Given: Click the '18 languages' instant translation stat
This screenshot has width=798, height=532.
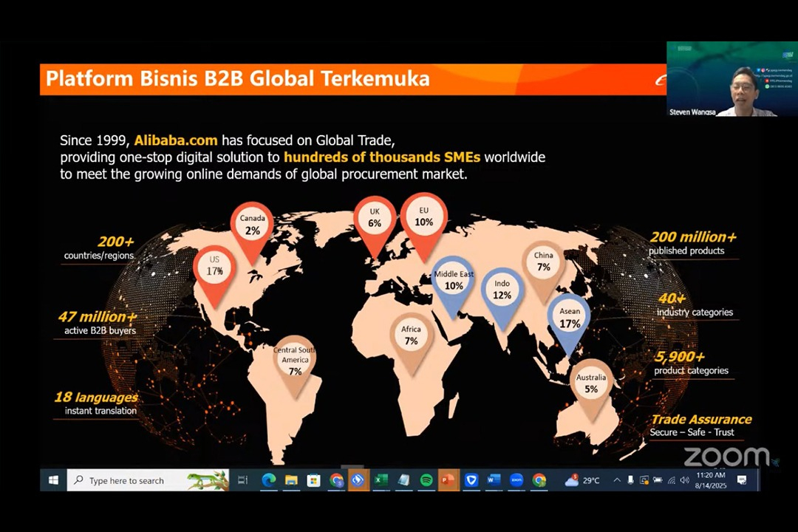Looking at the screenshot, I should pyautogui.click(x=96, y=403).
